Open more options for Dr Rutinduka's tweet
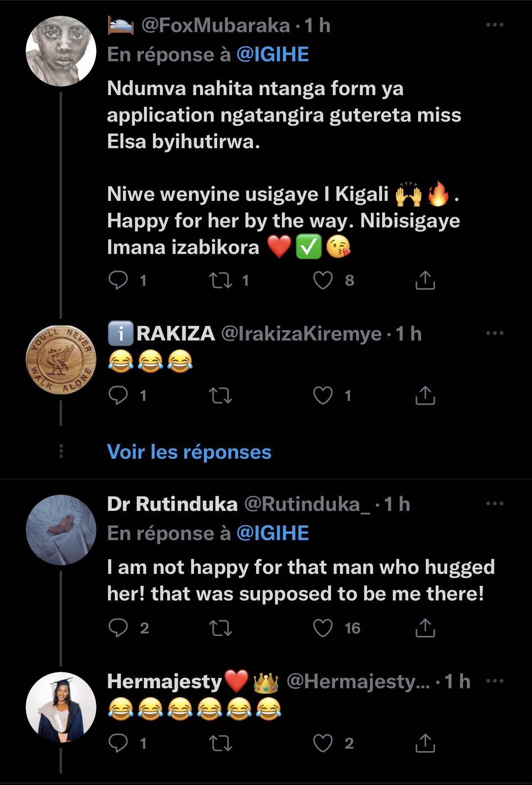Screen dimensions: 532x785 495,504
